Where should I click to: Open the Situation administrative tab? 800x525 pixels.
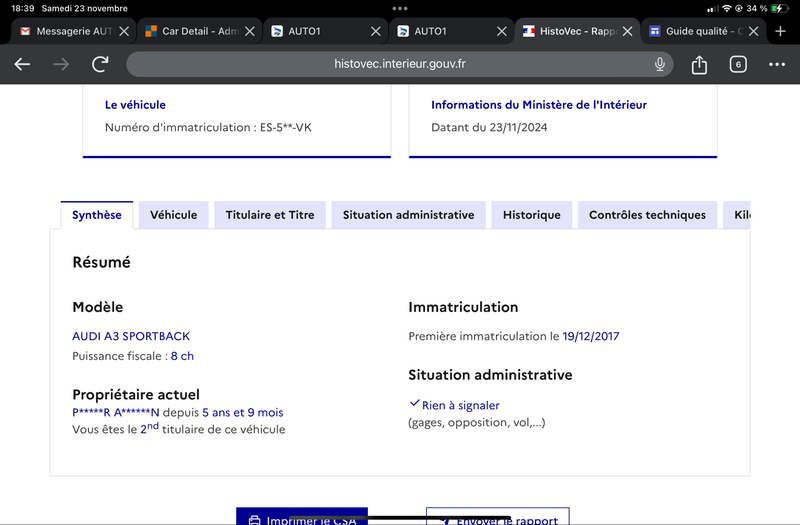click(409, 215)
